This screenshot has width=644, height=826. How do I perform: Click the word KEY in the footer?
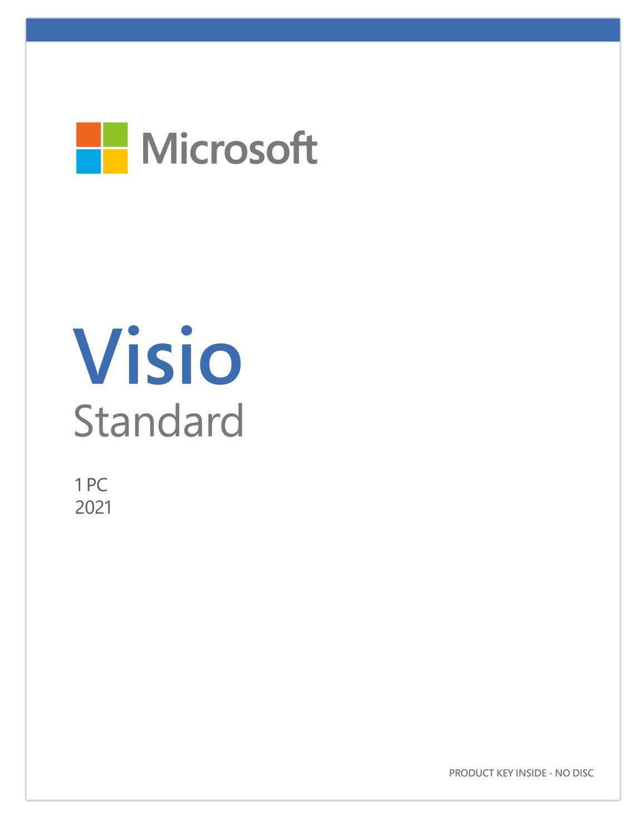point(505,773)
